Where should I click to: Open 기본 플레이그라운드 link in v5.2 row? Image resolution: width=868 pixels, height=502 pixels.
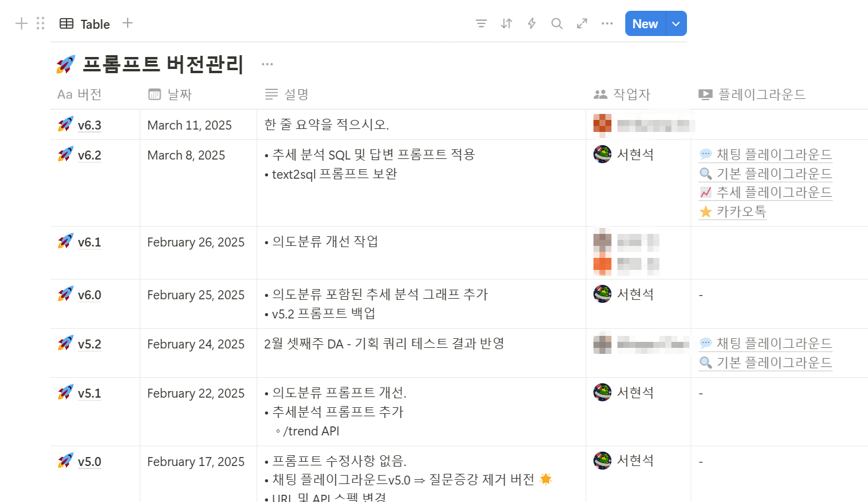point(765,362)
